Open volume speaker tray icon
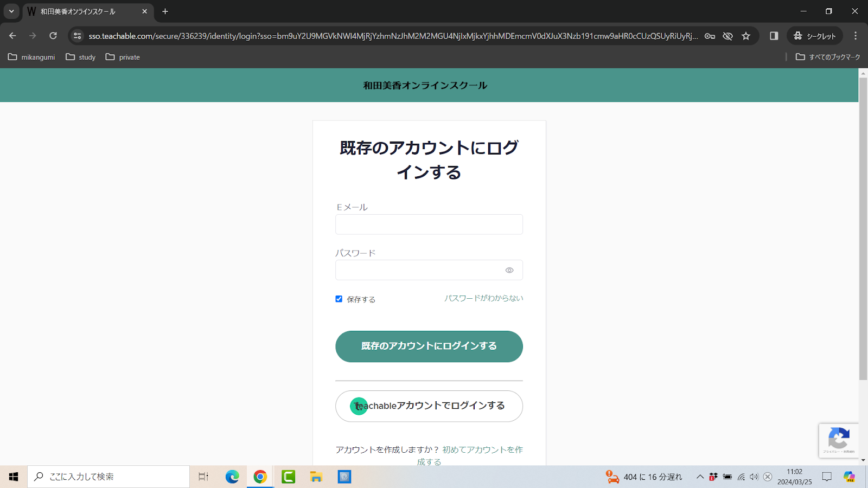868x488 pixels. [x=754, y=477]
